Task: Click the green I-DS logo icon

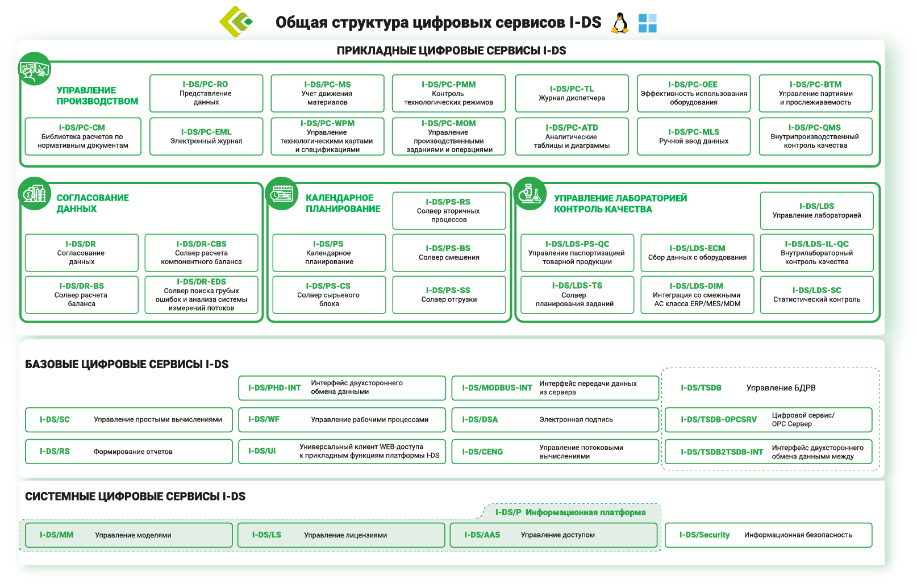Action: [236, 22]
